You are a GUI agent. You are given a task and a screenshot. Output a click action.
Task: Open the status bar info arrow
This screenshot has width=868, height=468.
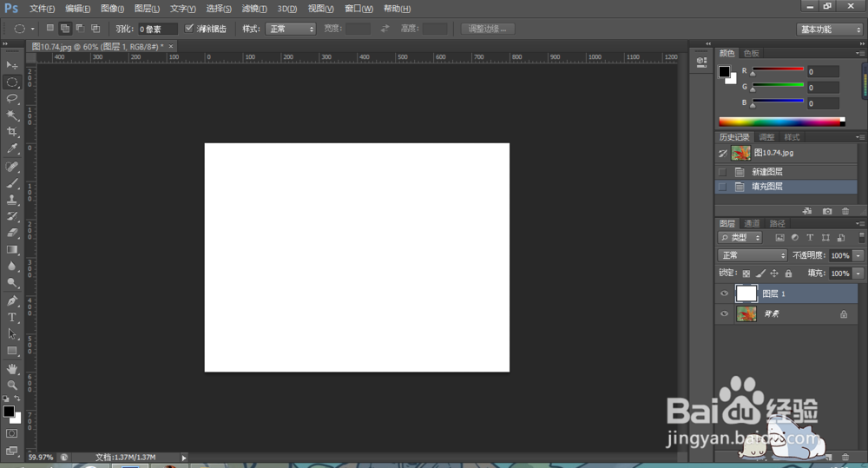coord(184,458)
